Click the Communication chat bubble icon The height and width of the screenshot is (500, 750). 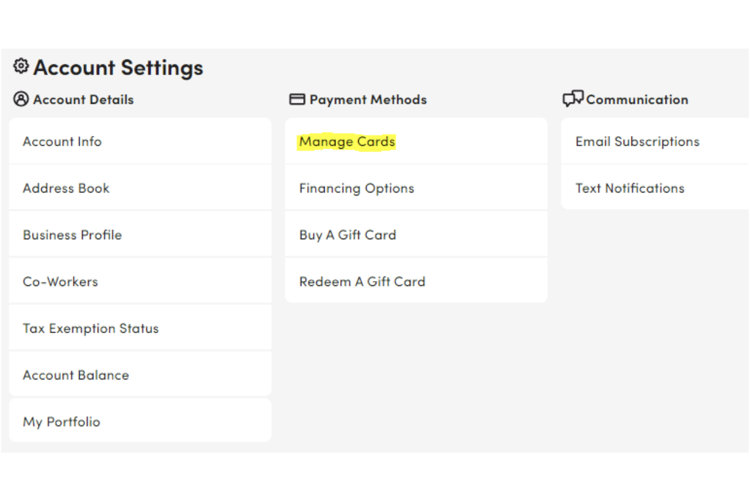[x=573, y=99]
